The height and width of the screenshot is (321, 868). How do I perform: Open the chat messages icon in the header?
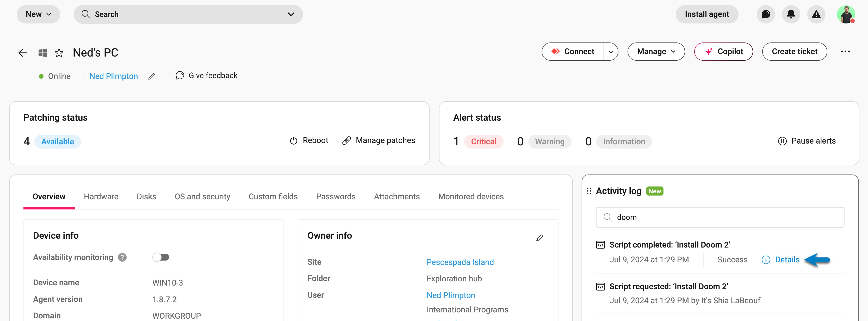766,14
